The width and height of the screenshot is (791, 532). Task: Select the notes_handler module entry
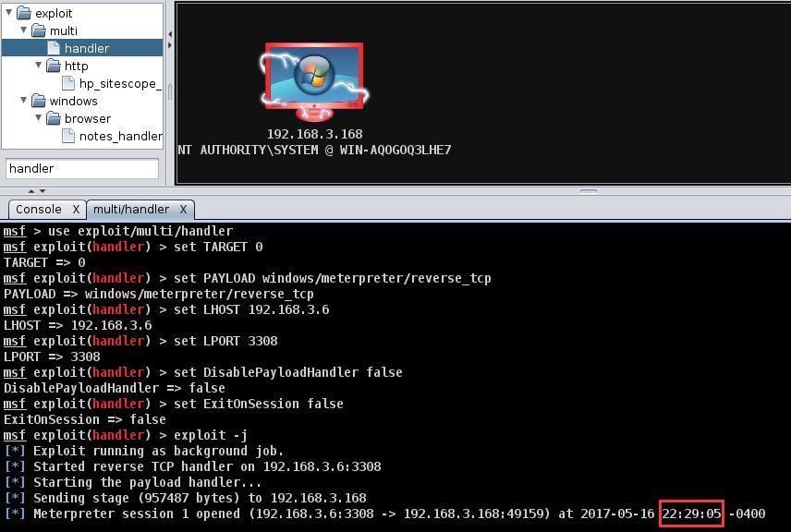tap(120, 136)
